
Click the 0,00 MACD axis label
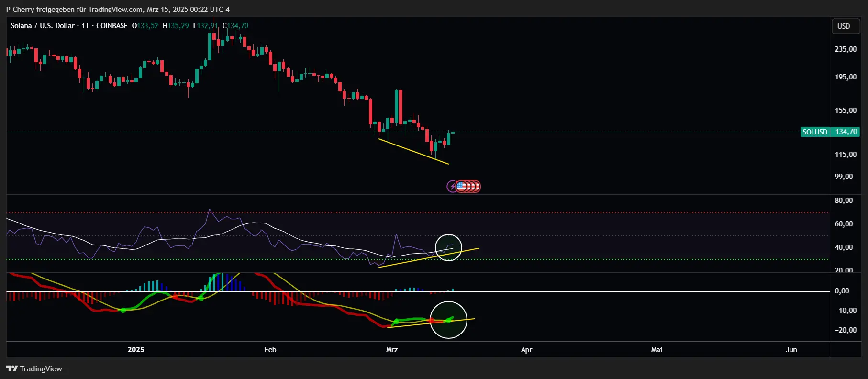pos(842,291)
